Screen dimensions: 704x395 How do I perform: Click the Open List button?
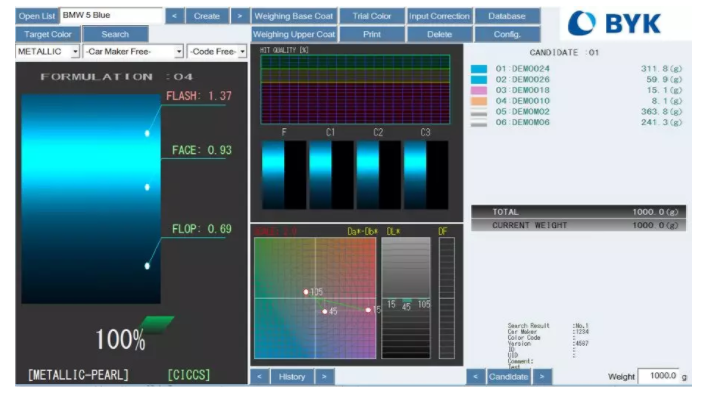36,16
